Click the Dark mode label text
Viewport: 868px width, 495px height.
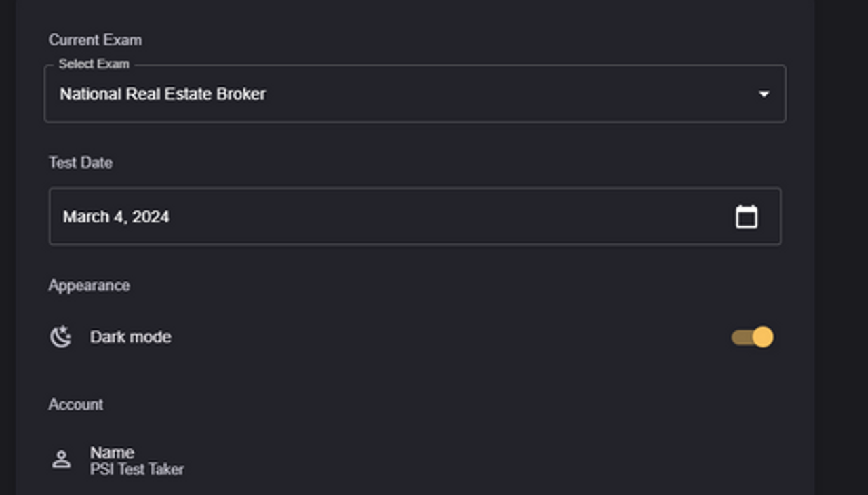(130, 337)
